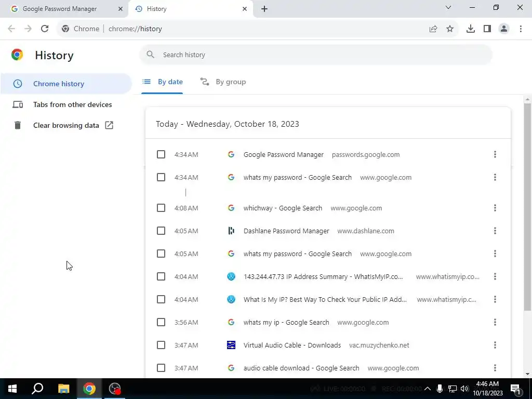
Task: Click the forward navigation arrow
Action: pyautogui.click(x=28, y=29)
